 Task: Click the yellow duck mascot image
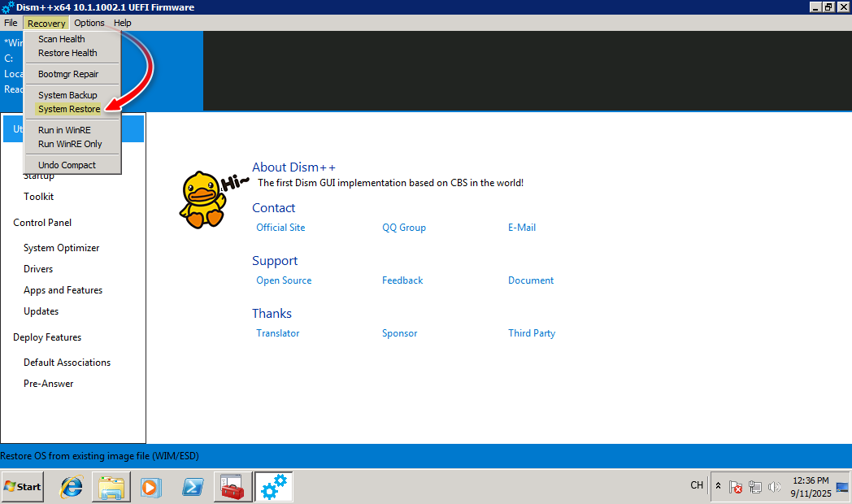(202, 199)
